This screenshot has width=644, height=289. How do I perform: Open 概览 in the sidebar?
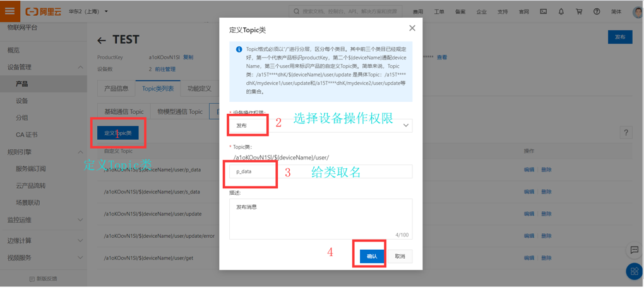pos(13,51)
